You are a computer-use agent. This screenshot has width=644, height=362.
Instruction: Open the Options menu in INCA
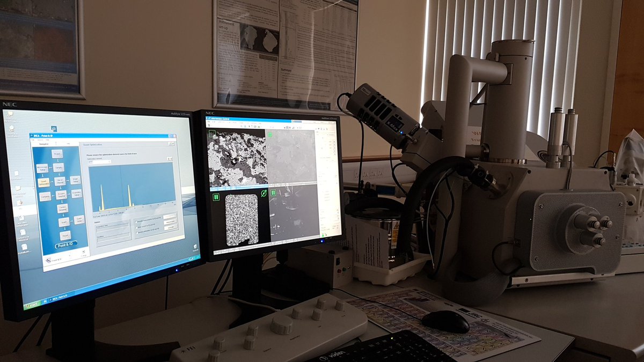[x=40, y=139]
